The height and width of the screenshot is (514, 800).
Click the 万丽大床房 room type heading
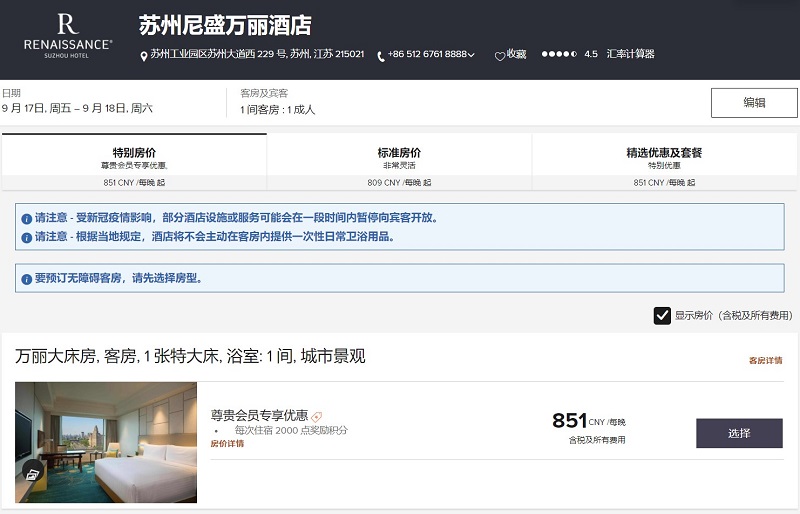pos(190,356)
